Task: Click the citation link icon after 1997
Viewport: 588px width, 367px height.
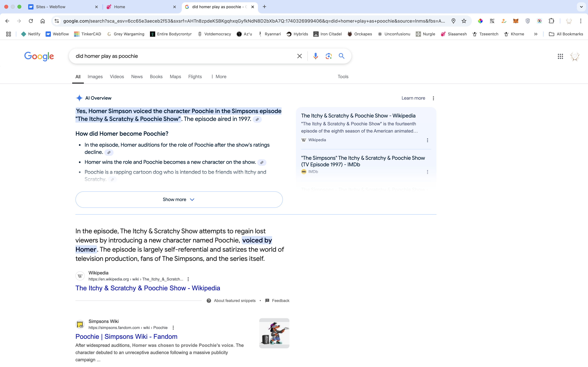Action: click(x=257, y=119)
